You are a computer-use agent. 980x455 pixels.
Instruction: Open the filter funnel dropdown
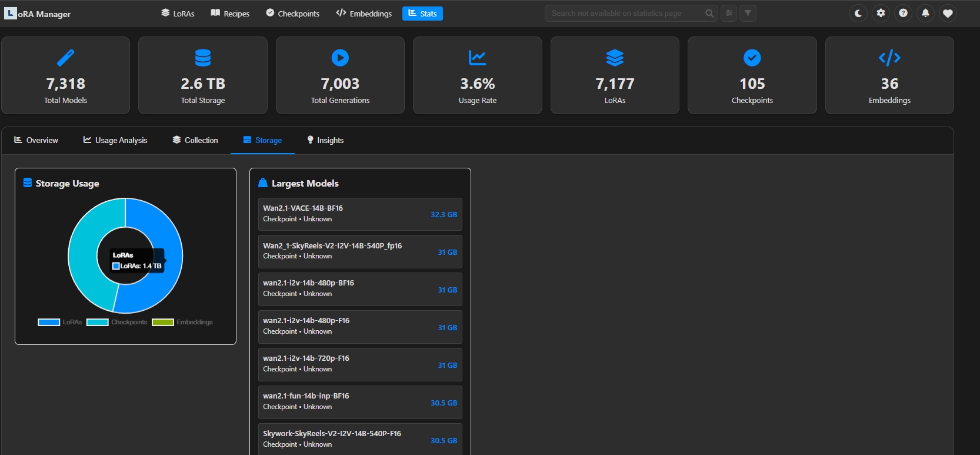pyautogui.click(x=748, y=13)
